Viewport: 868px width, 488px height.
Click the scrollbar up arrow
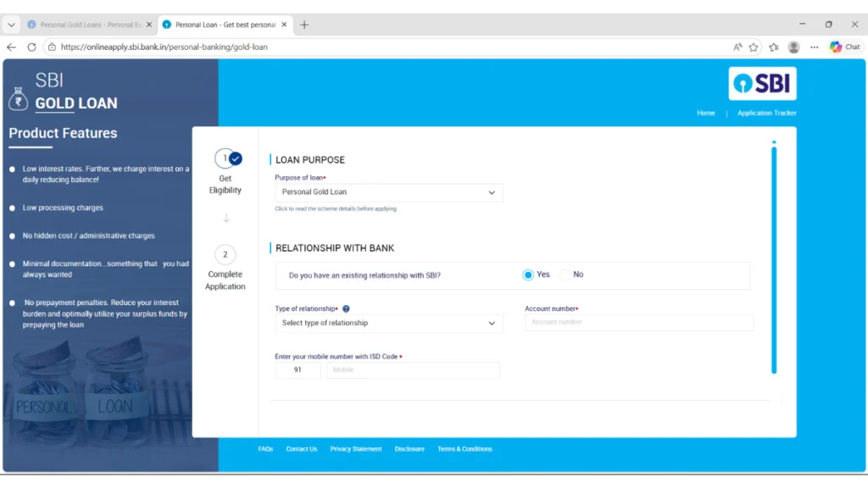pyautogui.click(x=774, y=142)
